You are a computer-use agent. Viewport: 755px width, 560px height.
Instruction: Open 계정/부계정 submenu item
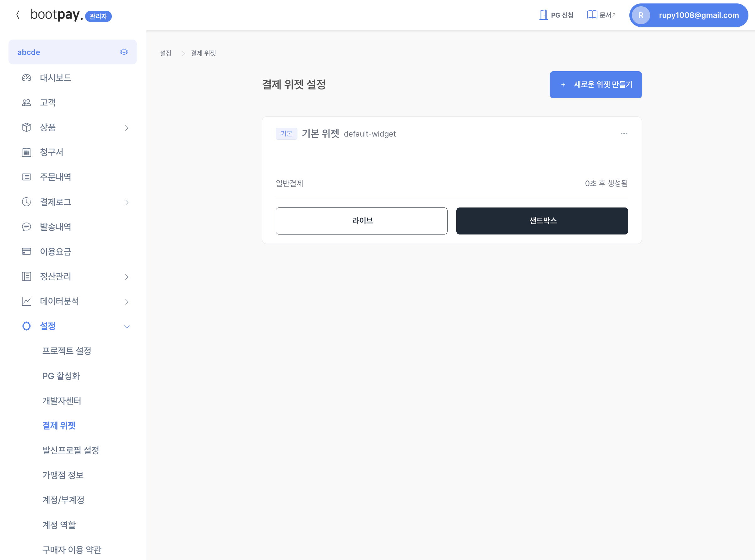(63, 500)
